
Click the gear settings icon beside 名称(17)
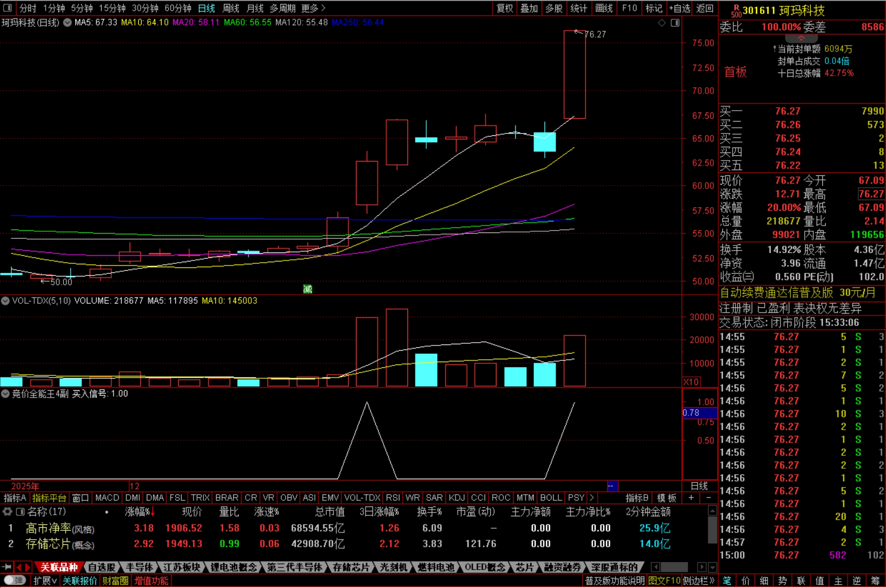pyautogui.click(x=7, y=511)
